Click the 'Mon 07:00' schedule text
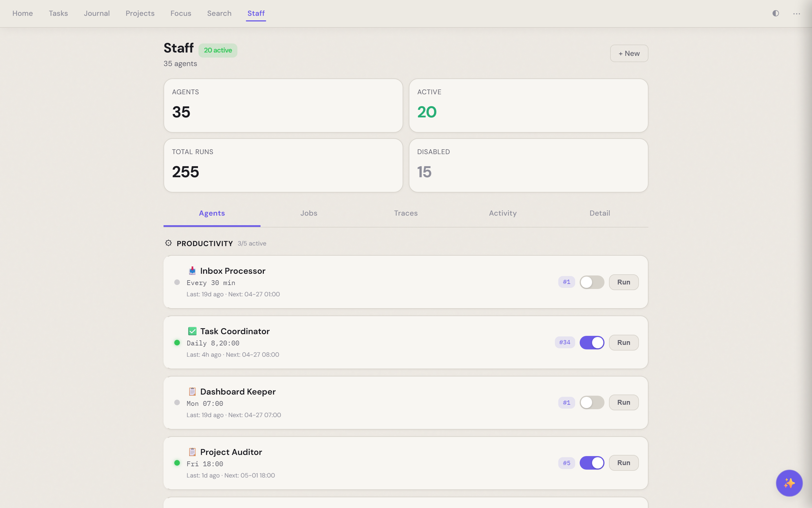Screen dimensions: 812x508 point(205,404)
